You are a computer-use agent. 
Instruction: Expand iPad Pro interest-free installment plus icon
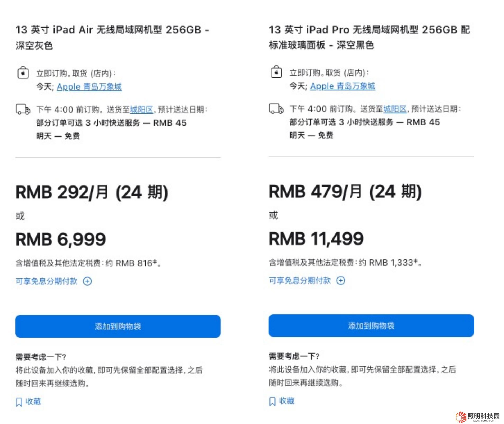tap(341, 281)
